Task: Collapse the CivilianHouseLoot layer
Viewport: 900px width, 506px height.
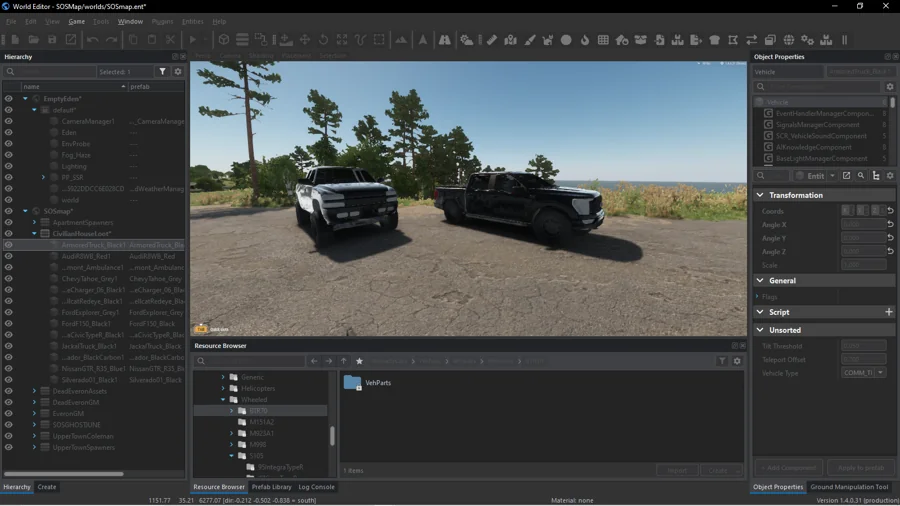Action: (34, 233)
